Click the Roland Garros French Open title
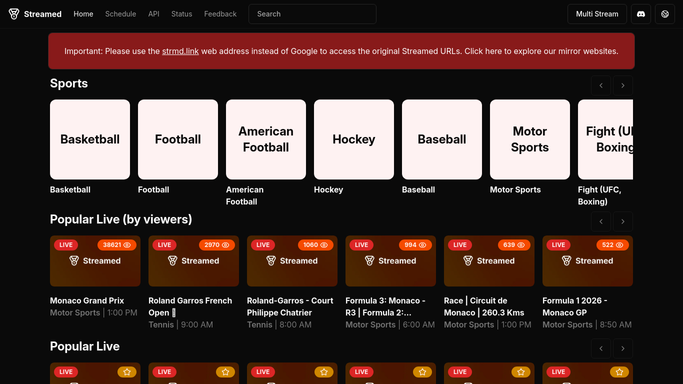This screenshot has height=384, width=683. pyautogui.click(x=190, y=307)
